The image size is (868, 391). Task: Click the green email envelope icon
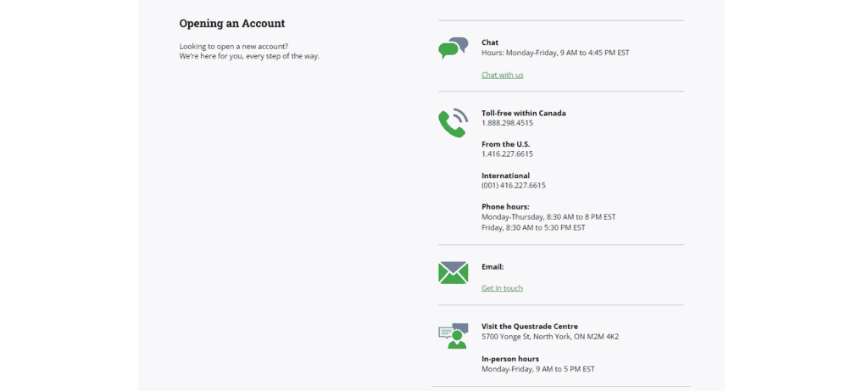coord(453,272)
